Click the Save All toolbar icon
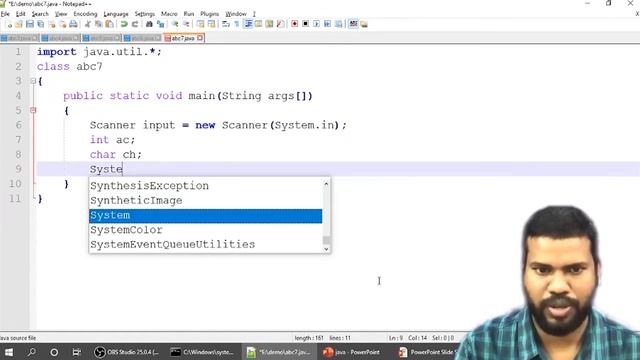The width and height of the screenshot is (640, 360). [41, 24]
